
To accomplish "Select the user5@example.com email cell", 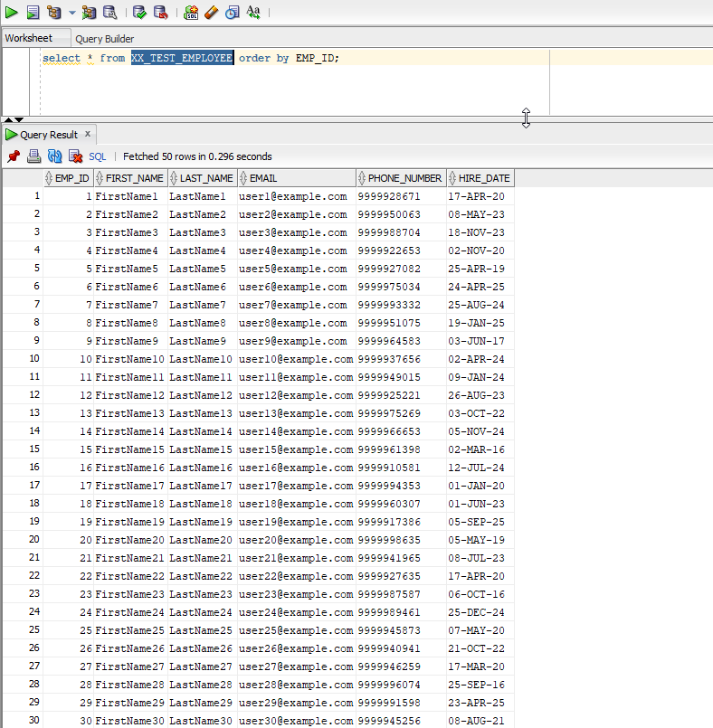I will (292, 269).
